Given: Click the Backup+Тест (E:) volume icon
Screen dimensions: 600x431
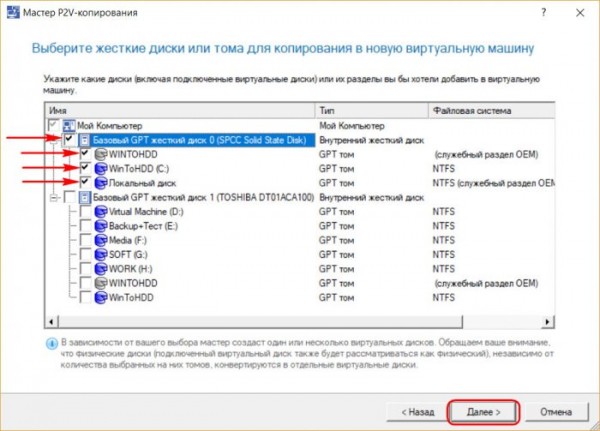Looking at the screenshot, I should coord(101,226).
